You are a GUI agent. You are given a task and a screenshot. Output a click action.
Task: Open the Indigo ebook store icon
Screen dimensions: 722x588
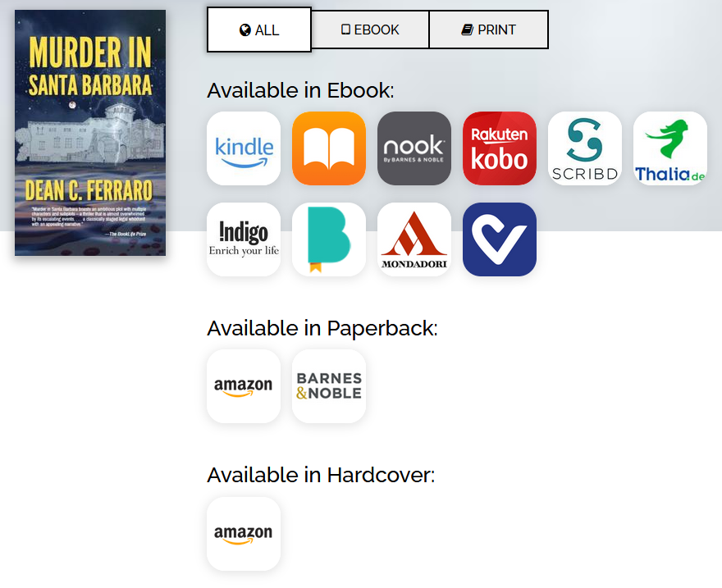[x=244, y=239]
